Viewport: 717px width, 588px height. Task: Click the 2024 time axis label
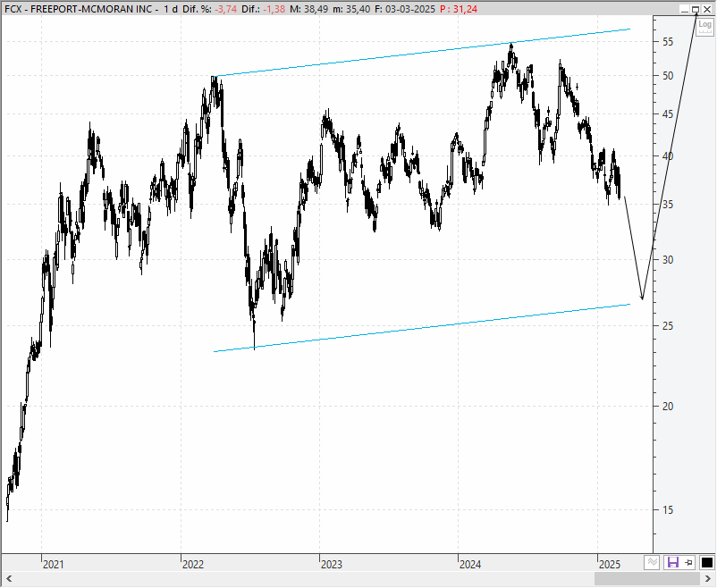[470, 565]
